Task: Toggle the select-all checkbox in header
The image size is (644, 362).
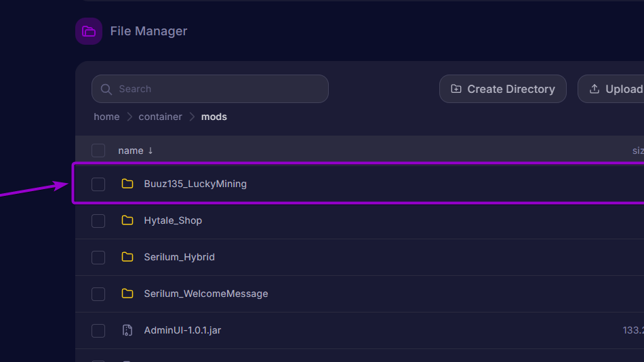Action: coord(98,150)
